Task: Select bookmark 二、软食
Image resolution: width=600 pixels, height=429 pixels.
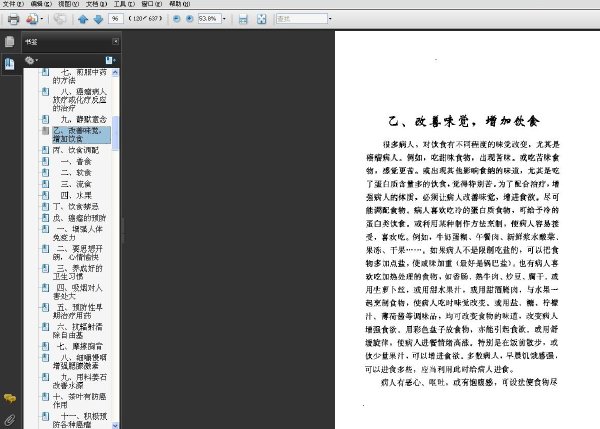Action: click(76, 173)
